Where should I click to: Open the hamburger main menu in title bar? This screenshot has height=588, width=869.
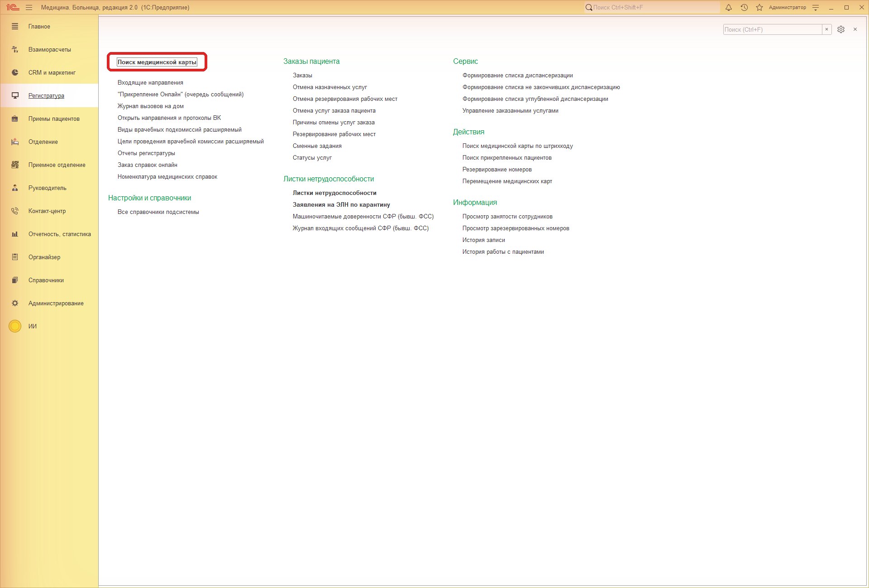[x=29, y=7]
